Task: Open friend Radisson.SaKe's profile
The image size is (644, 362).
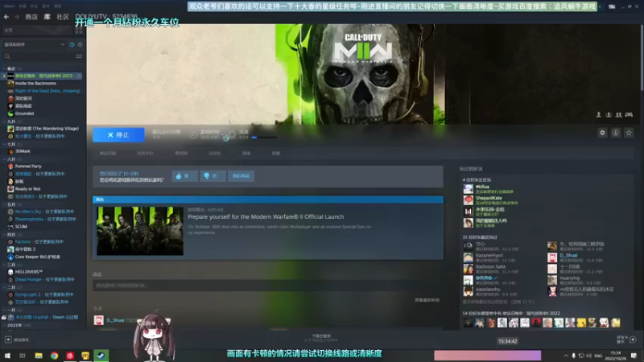Action: tap(490, 267)
